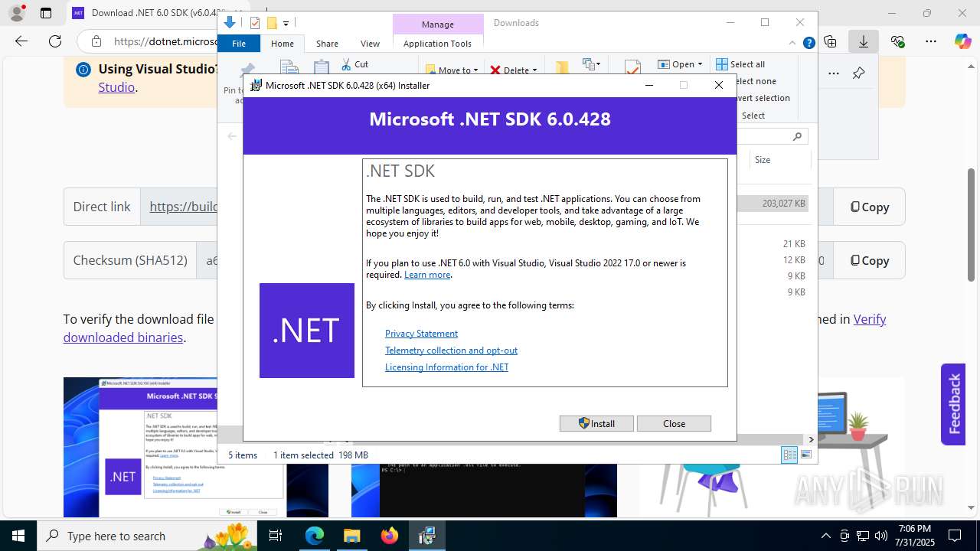Click the browser Refresh button
Viewport: 980px width, 551px height.
(54, 41)
